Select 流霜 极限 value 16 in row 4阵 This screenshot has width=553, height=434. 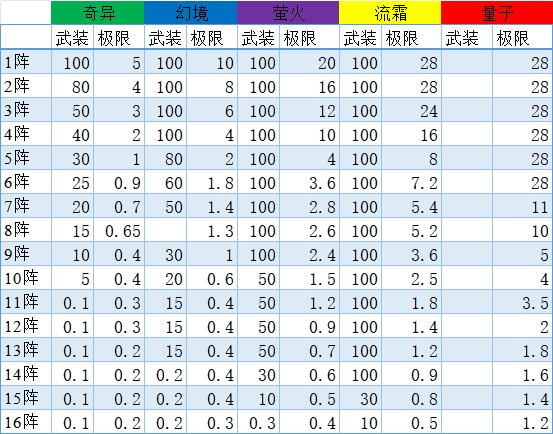(411, 134)
